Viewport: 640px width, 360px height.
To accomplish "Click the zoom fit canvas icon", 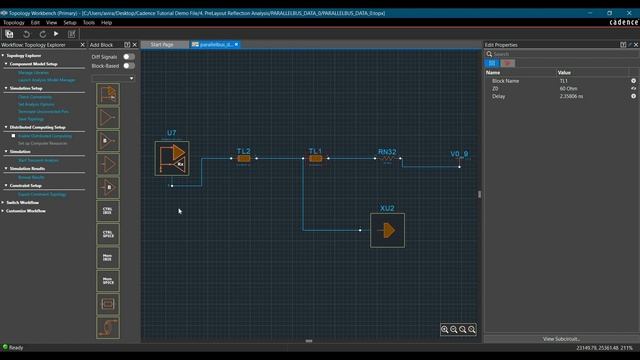I will [x=463, y=329].
